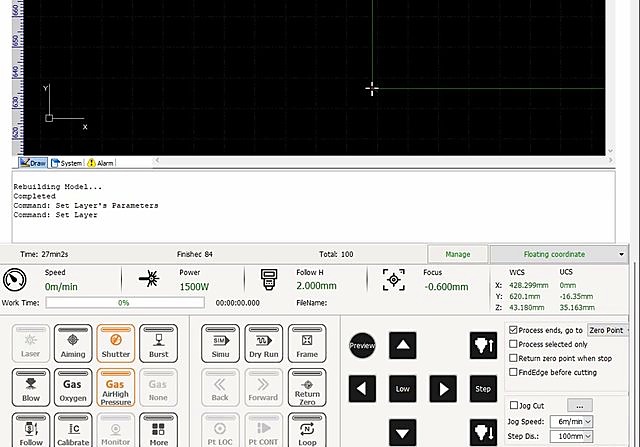Raise the cutting head Z-axis up

(483, 345)
